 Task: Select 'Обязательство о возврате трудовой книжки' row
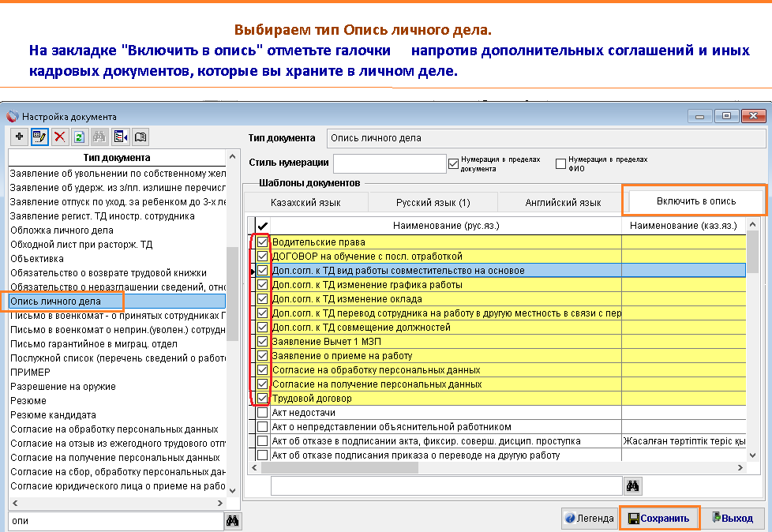[117, 273]
